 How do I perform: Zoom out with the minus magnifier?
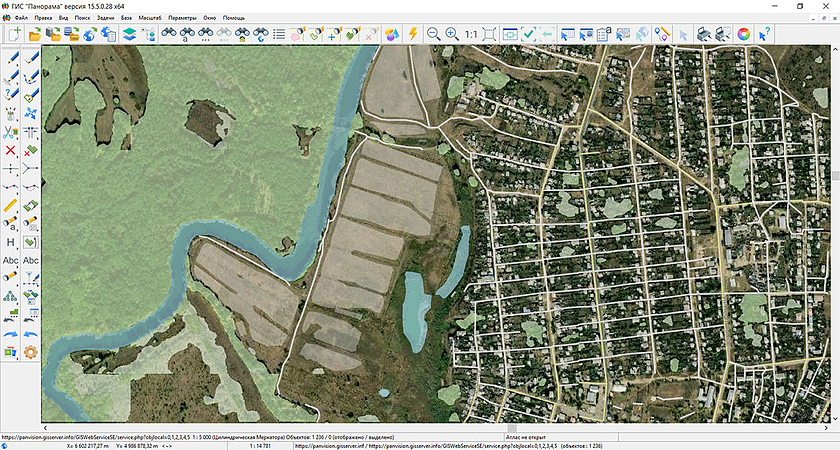434,34
